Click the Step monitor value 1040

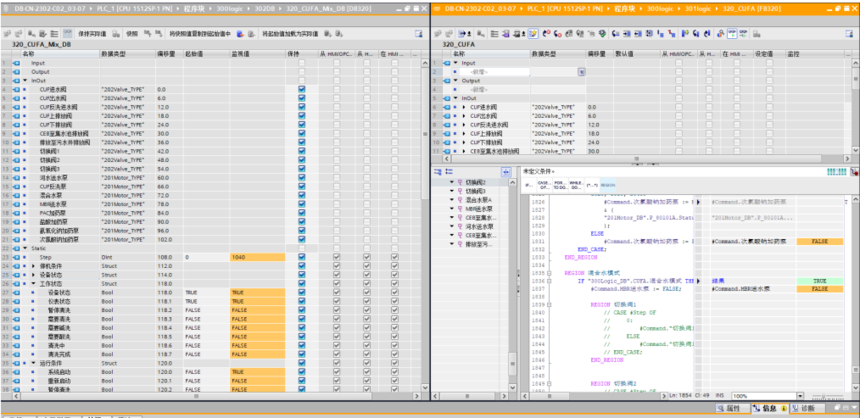pos(257,257)
